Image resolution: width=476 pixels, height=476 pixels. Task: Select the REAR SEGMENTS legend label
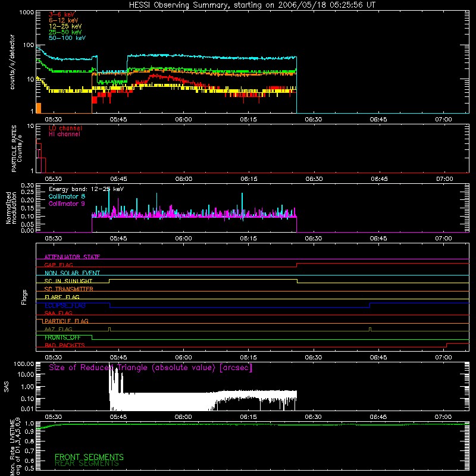tap(87, 464)
